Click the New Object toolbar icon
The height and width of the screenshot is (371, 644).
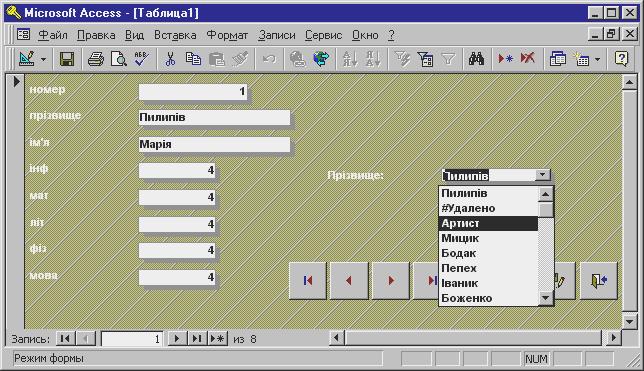[x=582, y=59]
